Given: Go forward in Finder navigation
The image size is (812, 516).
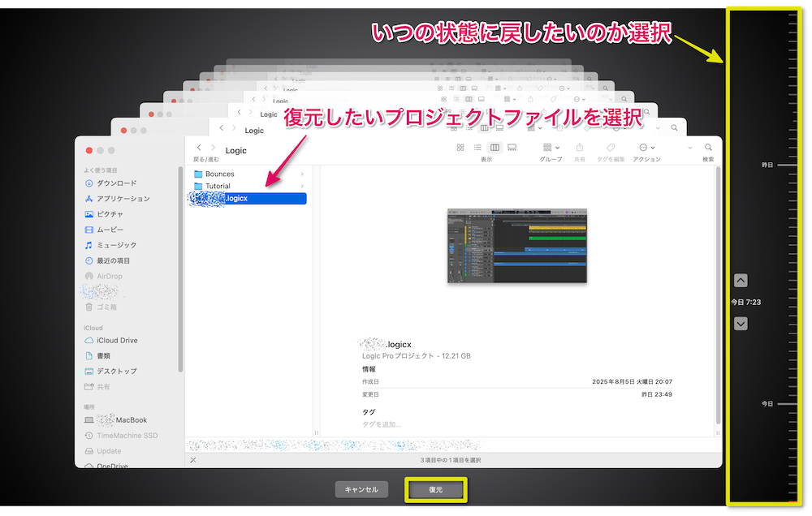Looking at the screenshot, I should tap(213, 148).
